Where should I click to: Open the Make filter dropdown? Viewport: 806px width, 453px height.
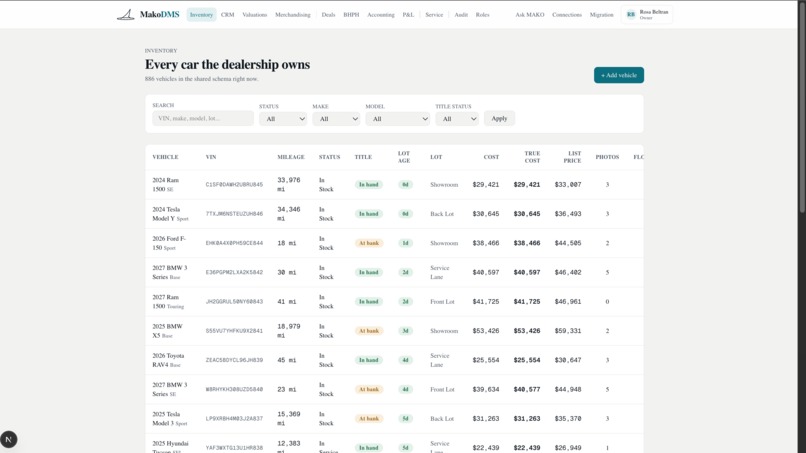click(336, 119)
